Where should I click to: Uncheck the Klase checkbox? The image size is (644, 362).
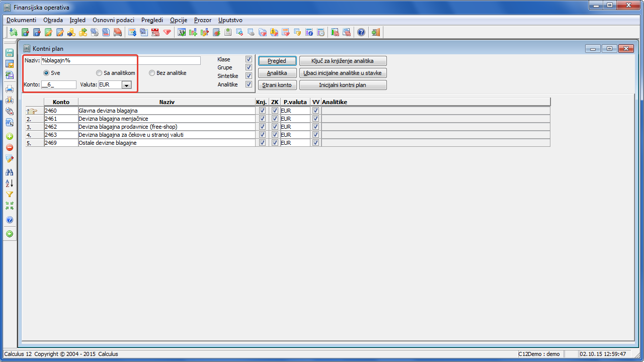(x=249, y=59)
